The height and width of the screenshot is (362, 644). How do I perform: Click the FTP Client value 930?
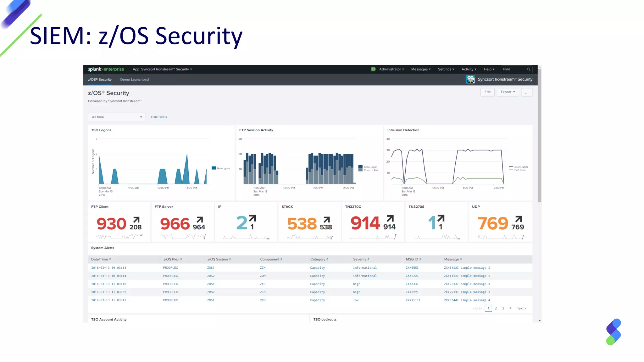(111, 224)
